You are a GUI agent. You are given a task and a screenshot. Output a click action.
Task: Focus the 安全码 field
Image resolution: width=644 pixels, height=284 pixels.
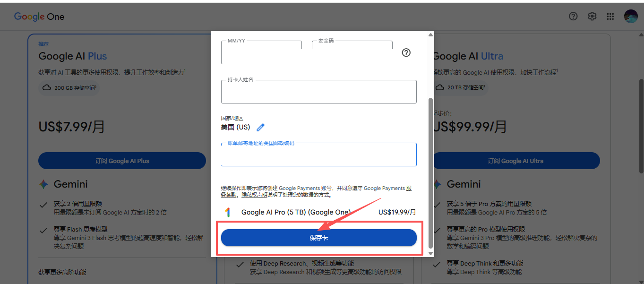(352, 52)
